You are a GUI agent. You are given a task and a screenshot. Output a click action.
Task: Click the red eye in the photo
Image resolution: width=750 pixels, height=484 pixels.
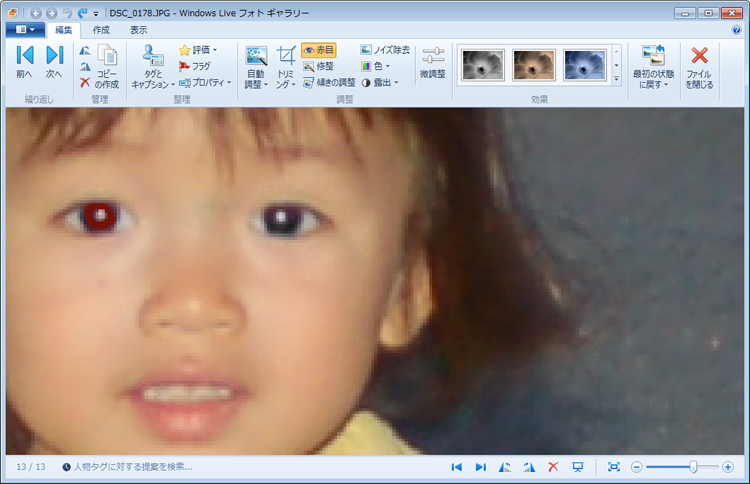(100, 217)
